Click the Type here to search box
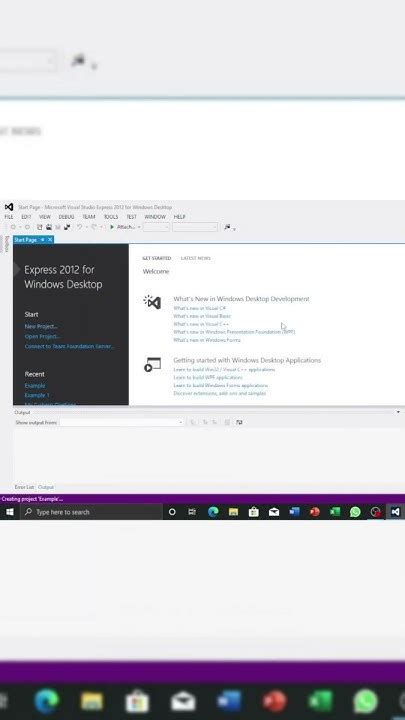Image resolution: width=405 pixels, height=720 pixels. (x=91, y=512)
